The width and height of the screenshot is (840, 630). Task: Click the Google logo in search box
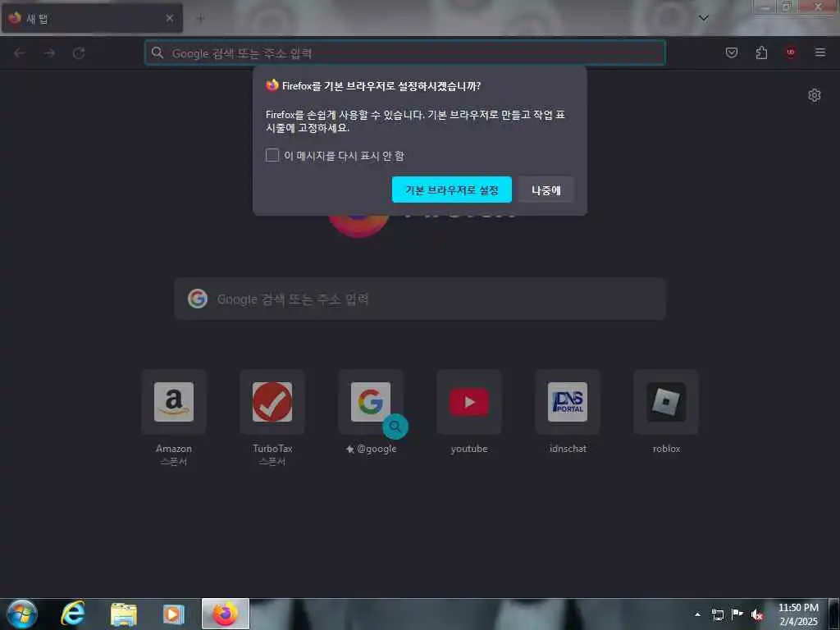point(198,299)
